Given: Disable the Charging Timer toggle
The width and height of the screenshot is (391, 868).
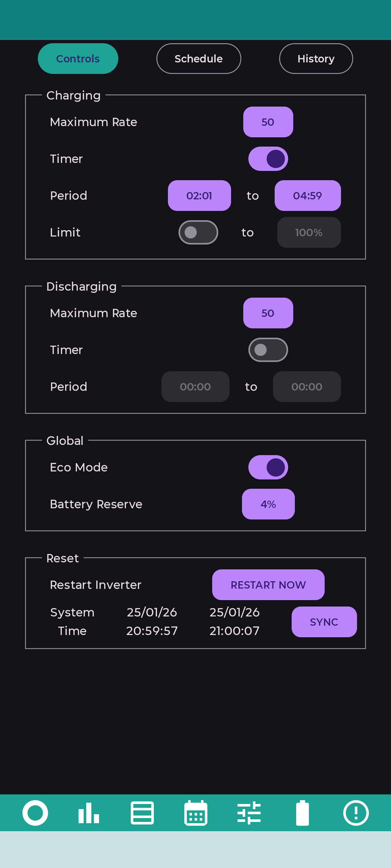Looking at the screenshot, I should (268, 159).
